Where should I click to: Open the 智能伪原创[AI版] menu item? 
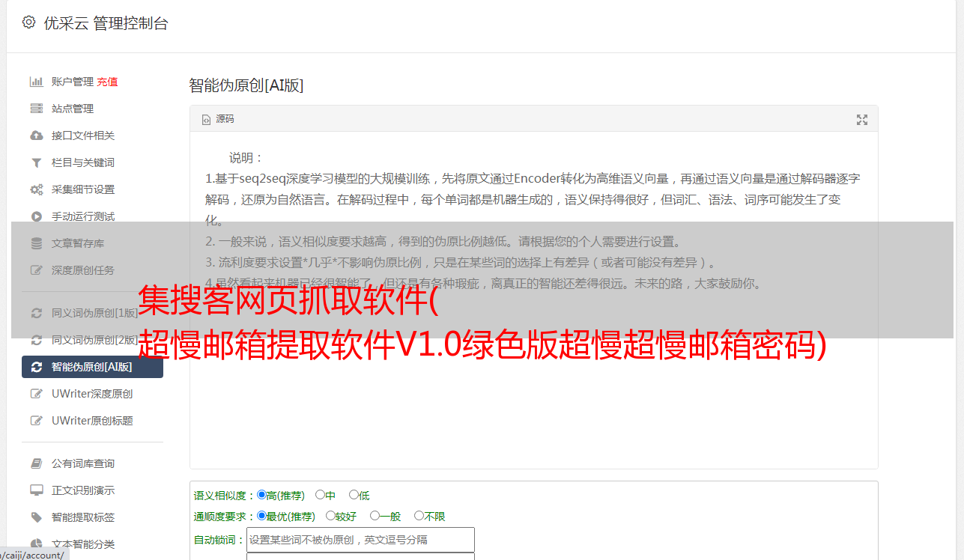pos(92,367)
